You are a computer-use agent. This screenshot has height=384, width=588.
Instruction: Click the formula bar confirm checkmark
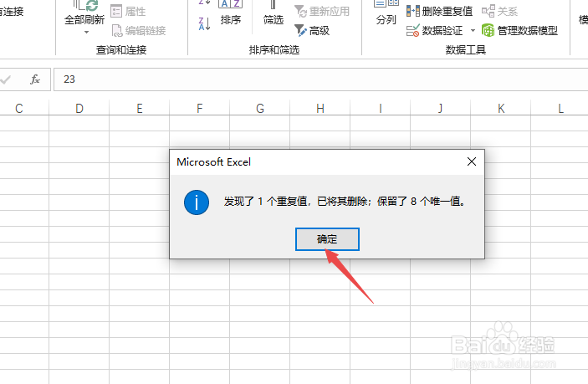click(5, 79)
